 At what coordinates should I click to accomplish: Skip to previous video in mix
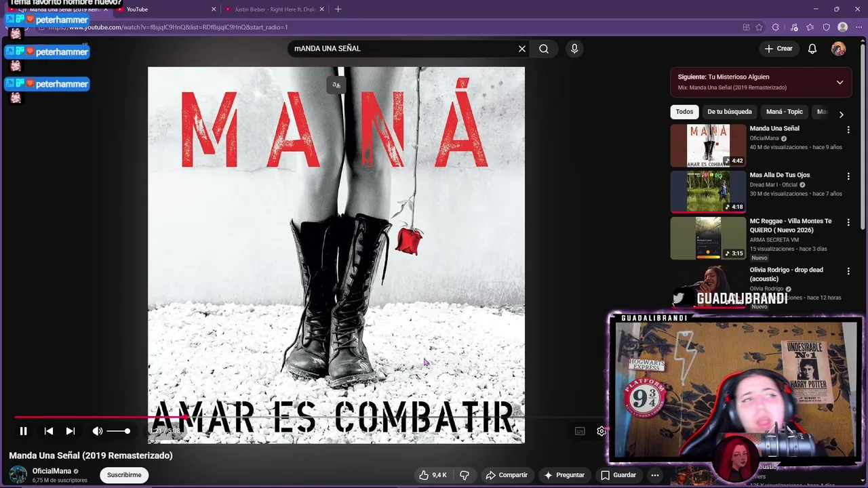coord(49,431)
